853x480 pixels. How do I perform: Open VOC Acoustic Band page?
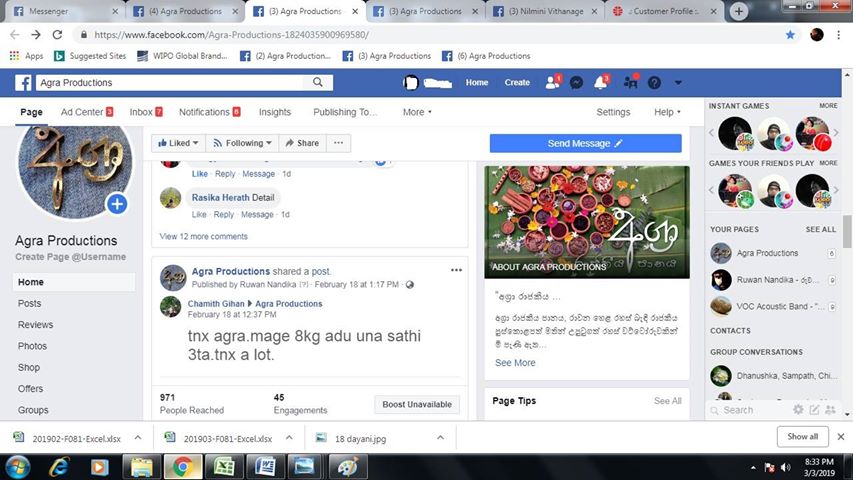click(x=772, y=306)
